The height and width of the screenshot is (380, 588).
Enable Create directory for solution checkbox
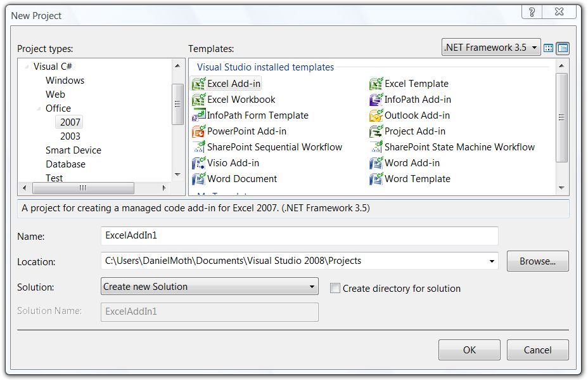pos(335,288)
